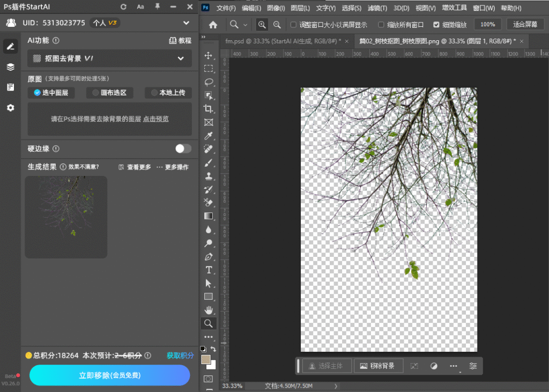549x392 pixels.
Task: Click the Home icon in options bar
Action: 213,25
